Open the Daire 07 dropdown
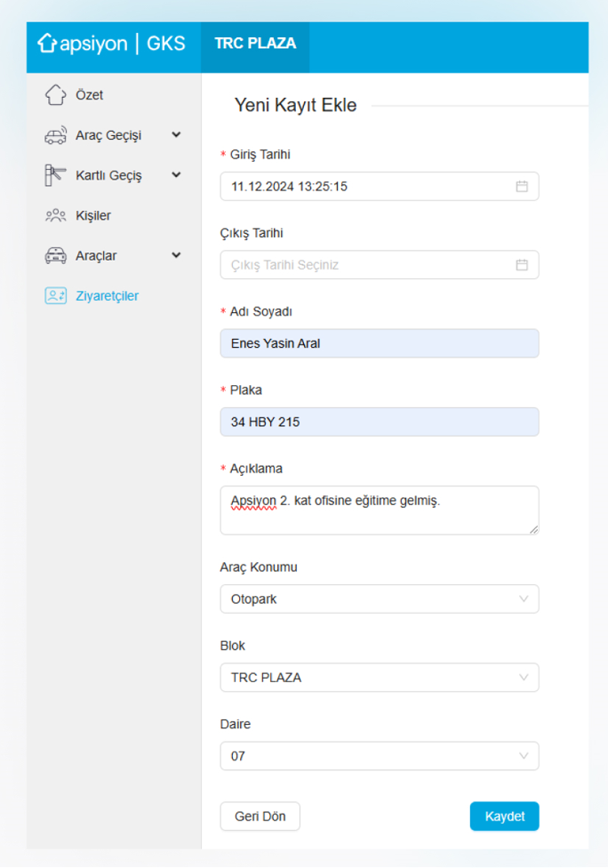The image size is (608, 868). (380, 756)
